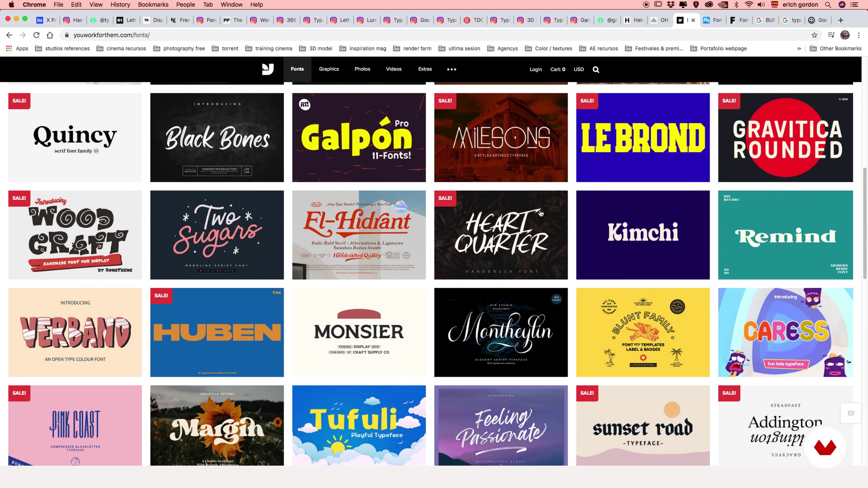Open the Huben font thumbnail
The image size is (868, 488).
tap(217, 332)
